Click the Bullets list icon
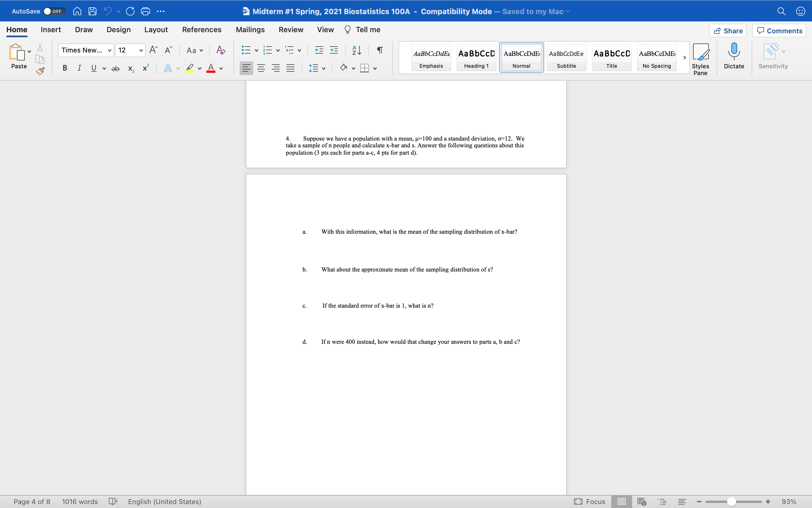Screen dimensions: 812x508 pos(246,50)
